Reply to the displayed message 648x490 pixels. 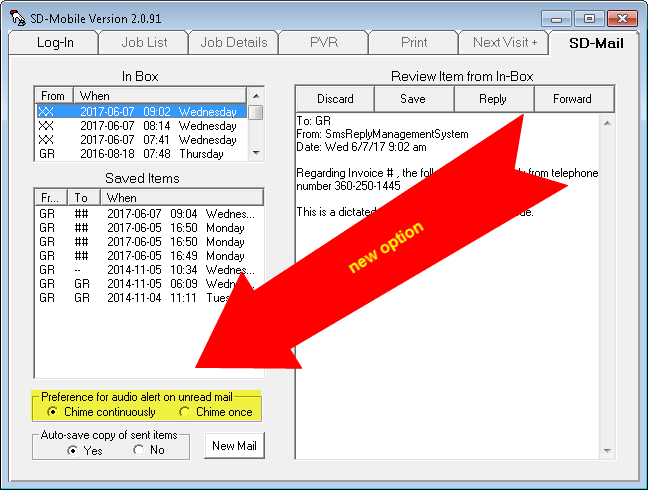coord(493,99)
